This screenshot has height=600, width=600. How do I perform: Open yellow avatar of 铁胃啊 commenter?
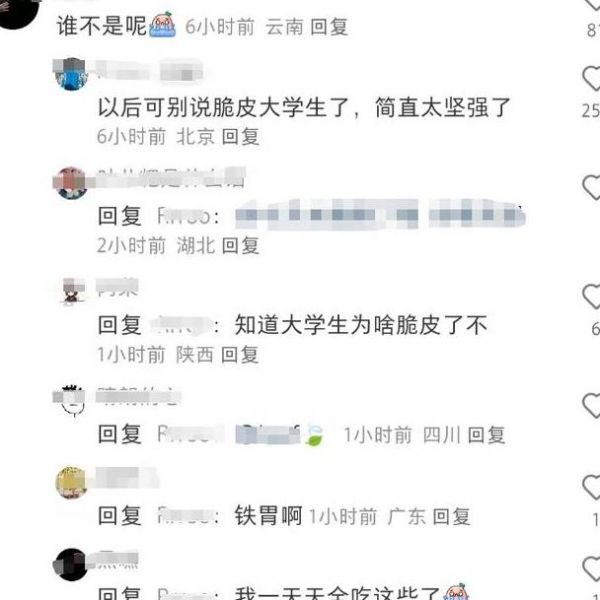pos(72,483)
